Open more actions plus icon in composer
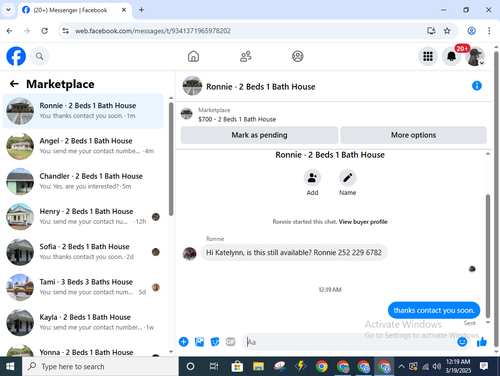 184,342
